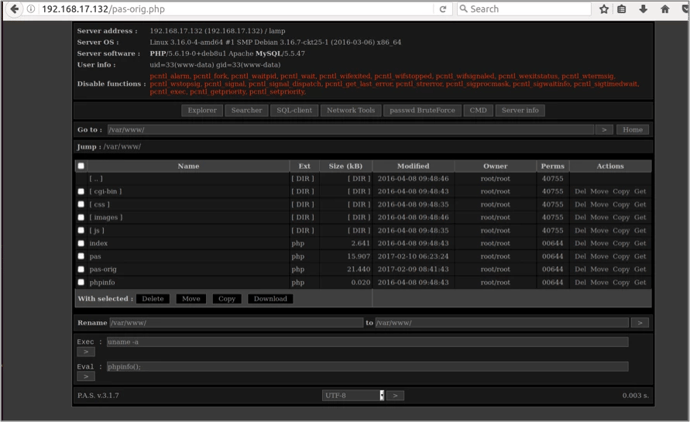Check the box for pas-orig file
Viewport: 690px width, 422px height.
tap(81, 269)
